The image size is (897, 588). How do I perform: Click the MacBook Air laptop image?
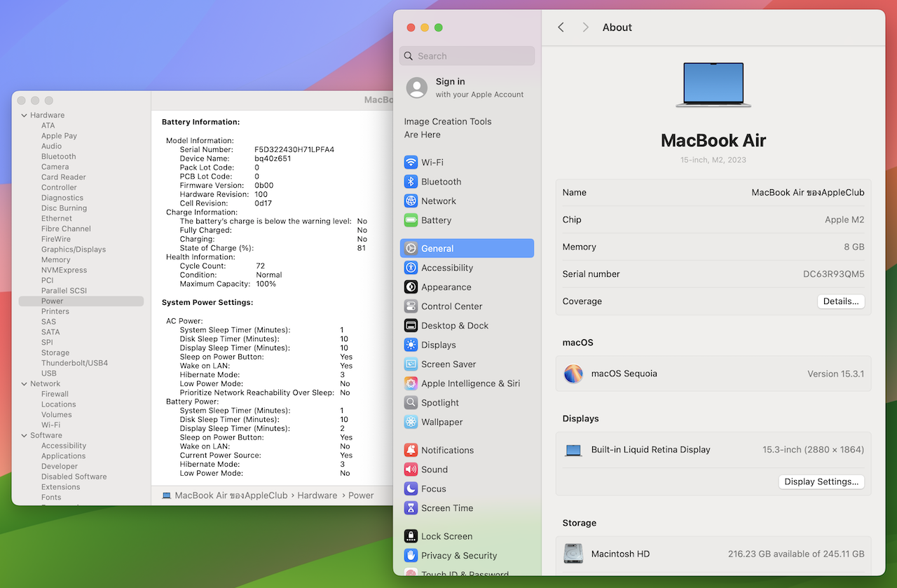(713, 85)
